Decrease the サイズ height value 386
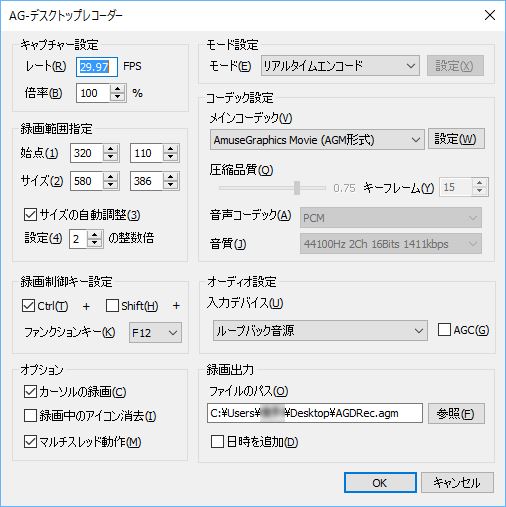Image resolution: width=506 pixels, height=507 pixels. coord(171,185)
